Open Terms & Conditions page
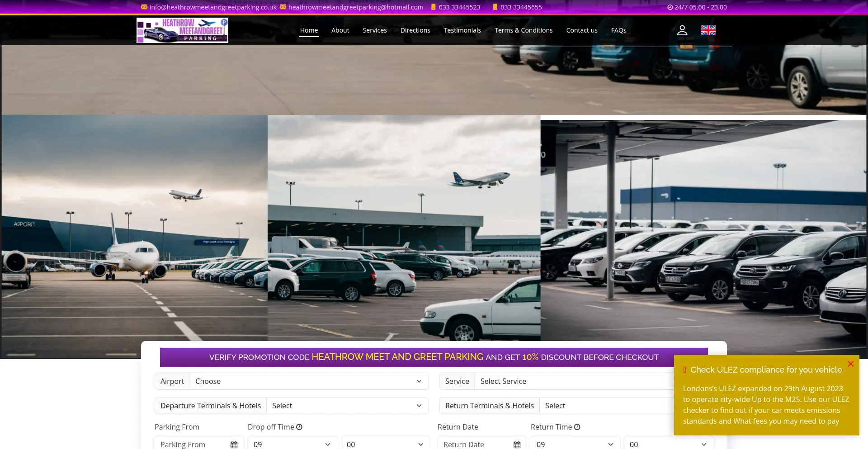868x449 pixels. point(523,30)
